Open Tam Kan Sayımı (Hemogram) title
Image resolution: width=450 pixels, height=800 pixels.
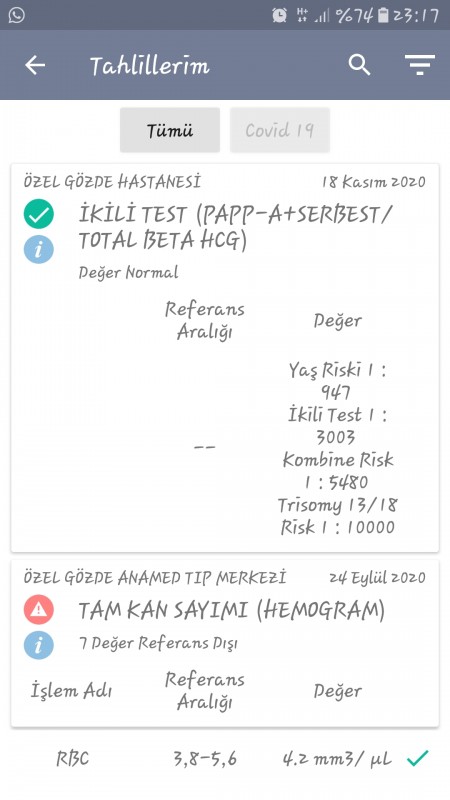tap(232, 611)
